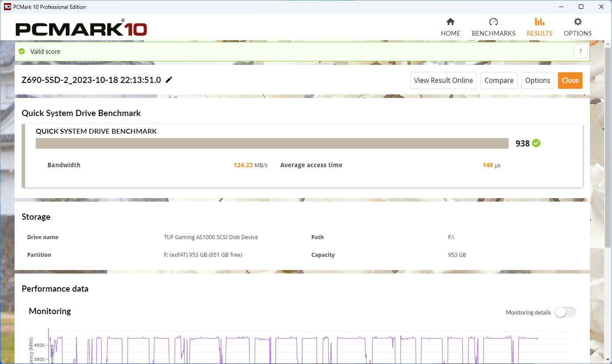The image size is (612, 364).
Task: Open the result Options button
Action: pyautogui.click(x=538, y=80)
